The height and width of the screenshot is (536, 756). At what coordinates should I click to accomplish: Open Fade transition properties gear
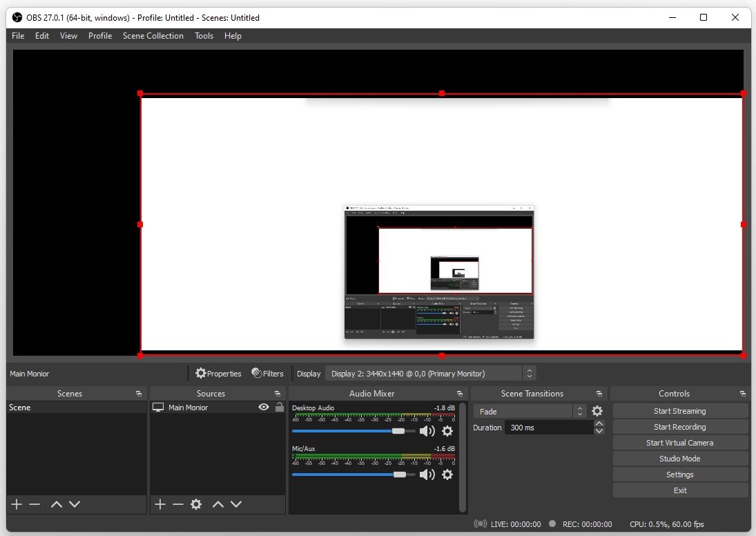click(x=597, y=411)
